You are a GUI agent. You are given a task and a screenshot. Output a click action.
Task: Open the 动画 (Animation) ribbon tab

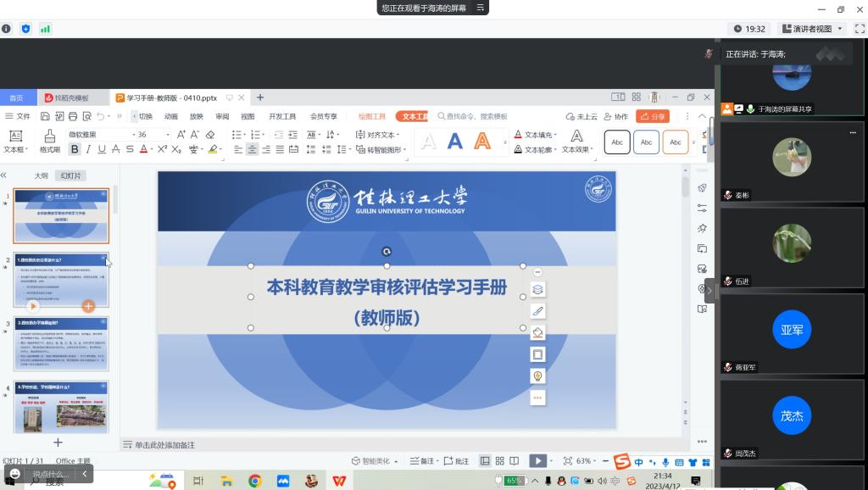tap(171, 117)
